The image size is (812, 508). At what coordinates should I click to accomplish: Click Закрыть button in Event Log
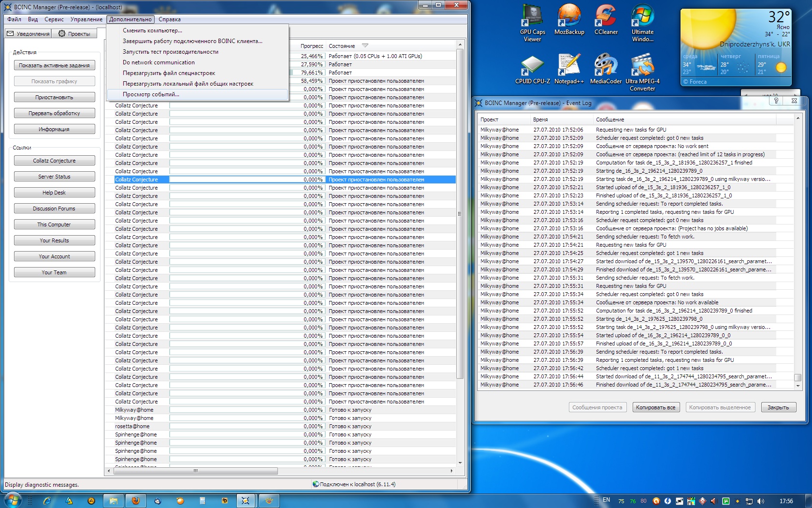coord(778,407)
